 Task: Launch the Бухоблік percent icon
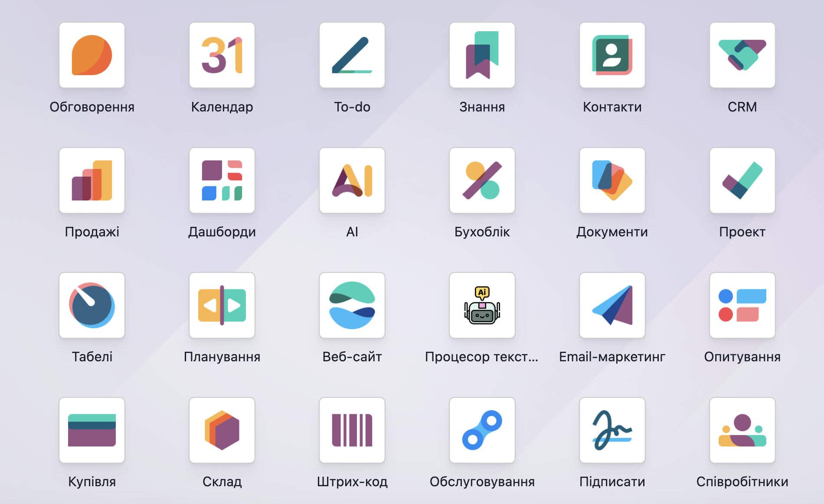tap(482, 180)
